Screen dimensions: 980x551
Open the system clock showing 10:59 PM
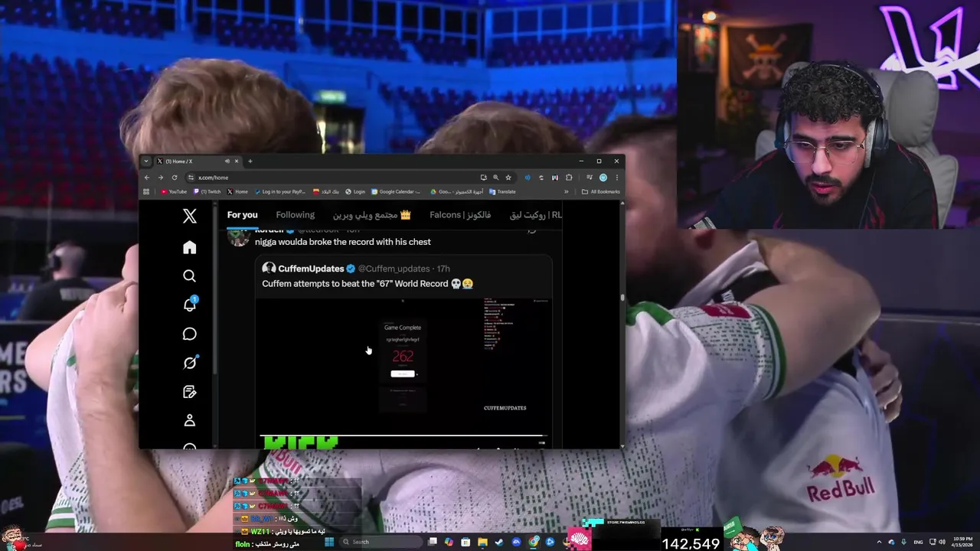click(962, 542)
